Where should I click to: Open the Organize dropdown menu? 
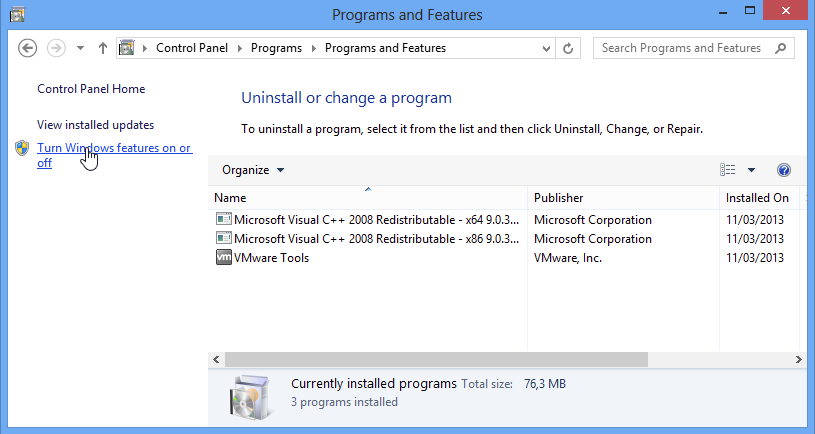tap(253, 170)
